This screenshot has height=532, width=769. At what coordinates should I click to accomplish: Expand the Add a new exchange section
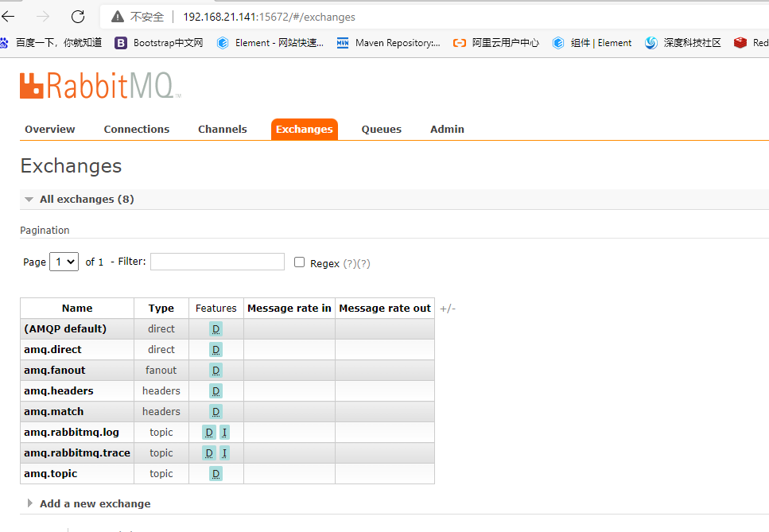(94, 503)
